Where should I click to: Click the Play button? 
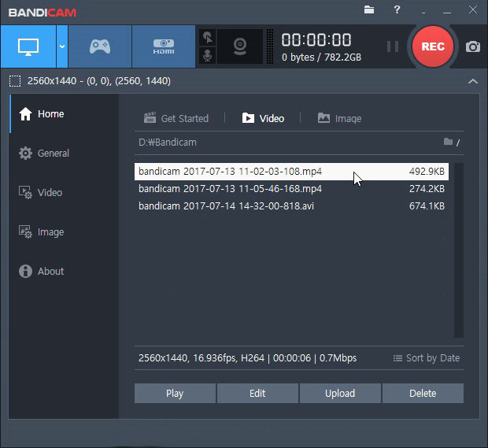tap(175, 393)
